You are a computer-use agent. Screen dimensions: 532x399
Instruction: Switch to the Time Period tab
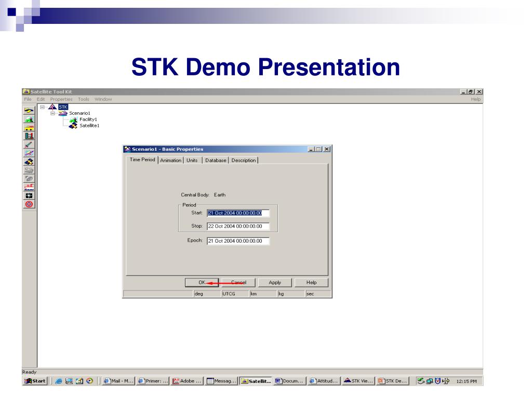142,159
